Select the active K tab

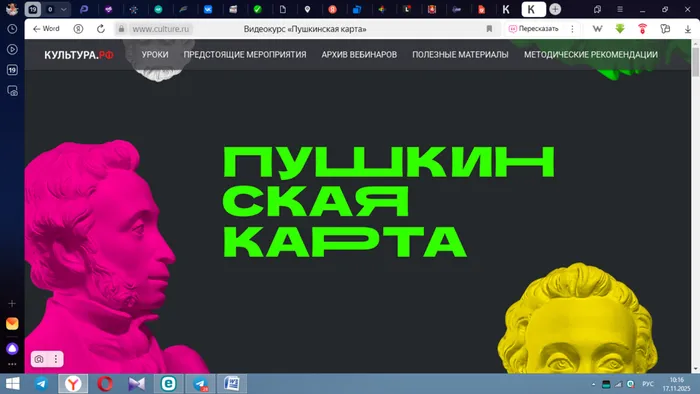click(533, 9)
